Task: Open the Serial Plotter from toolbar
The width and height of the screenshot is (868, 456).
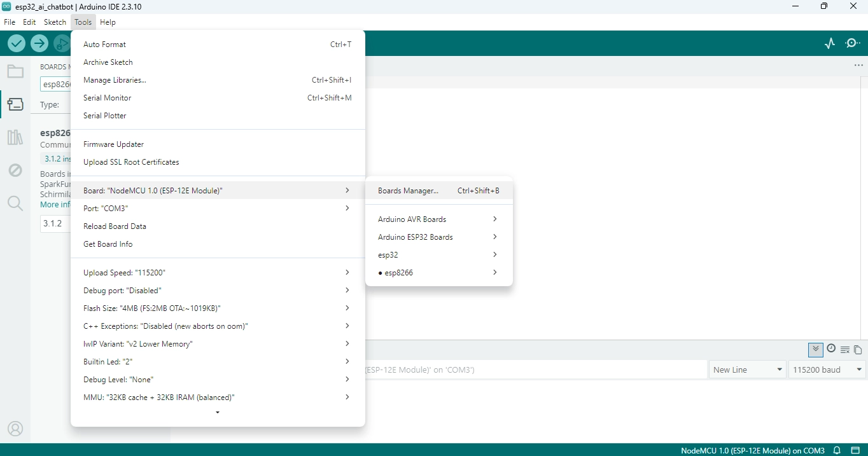Action: click(x=830, y=43)
